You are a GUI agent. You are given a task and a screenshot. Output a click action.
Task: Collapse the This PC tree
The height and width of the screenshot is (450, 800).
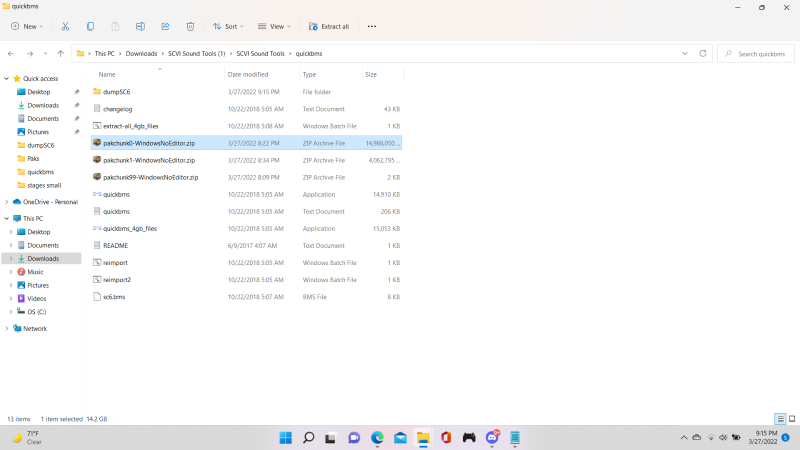(7, 218)
